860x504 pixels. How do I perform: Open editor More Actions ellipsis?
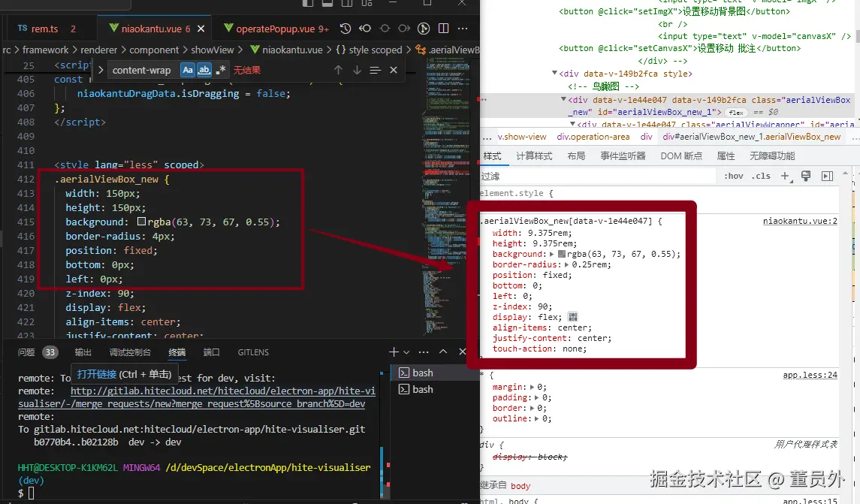(463, 29)
